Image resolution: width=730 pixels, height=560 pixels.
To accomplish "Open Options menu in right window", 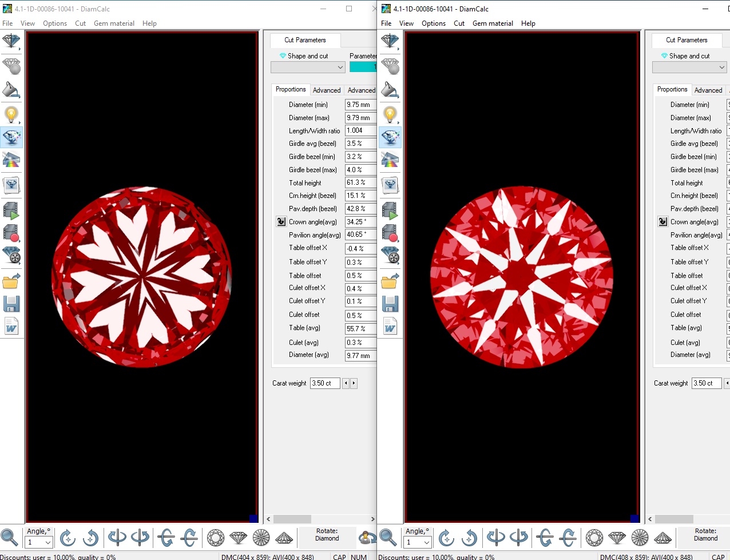I will click(434, 23).
